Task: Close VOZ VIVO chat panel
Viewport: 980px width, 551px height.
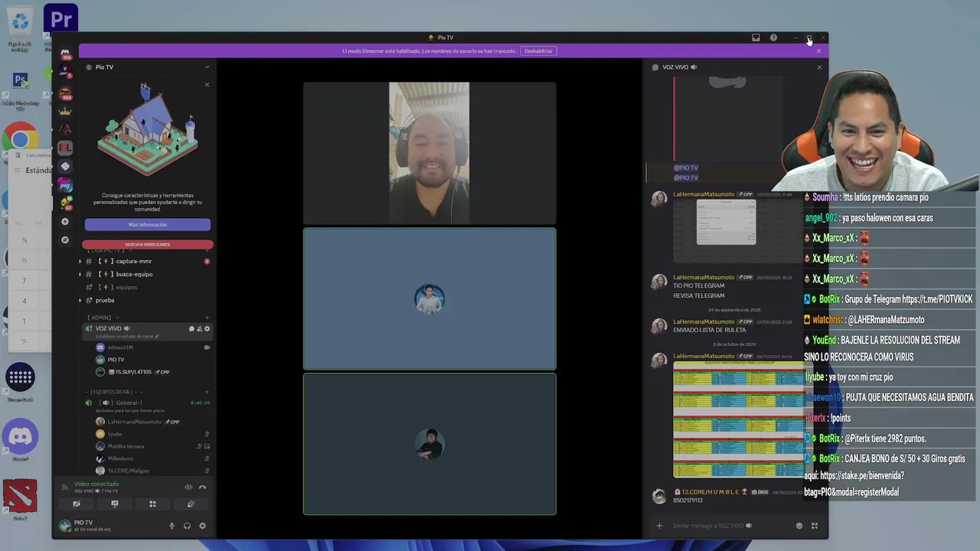Action: (819, 67)
